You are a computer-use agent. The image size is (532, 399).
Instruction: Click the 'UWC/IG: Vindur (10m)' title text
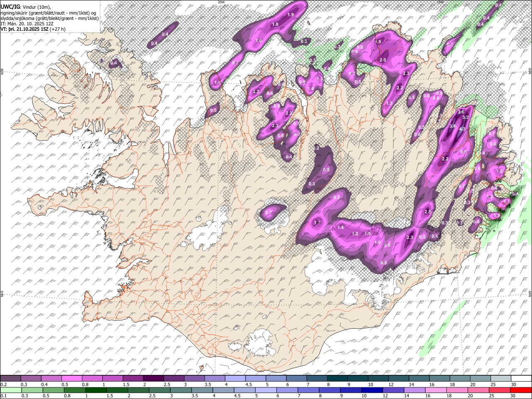[25, 7]
